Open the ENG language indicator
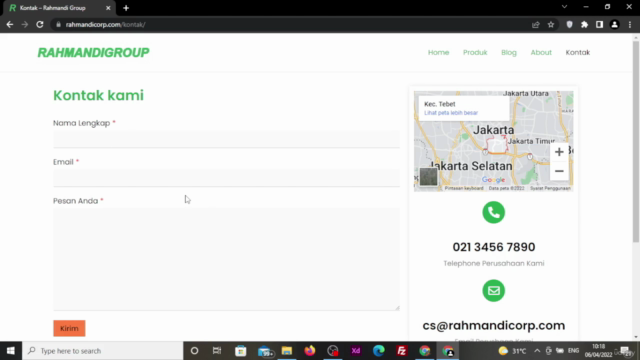 point(573,351)
